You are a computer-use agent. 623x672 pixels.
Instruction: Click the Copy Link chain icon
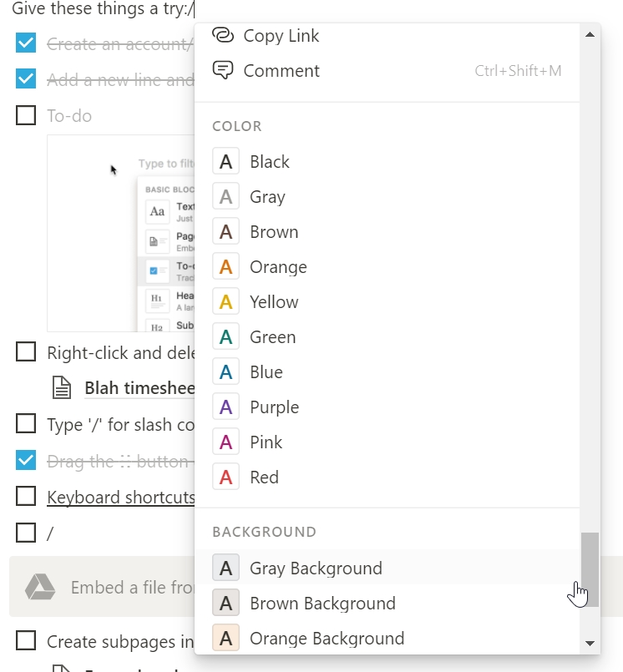(223, 36)
